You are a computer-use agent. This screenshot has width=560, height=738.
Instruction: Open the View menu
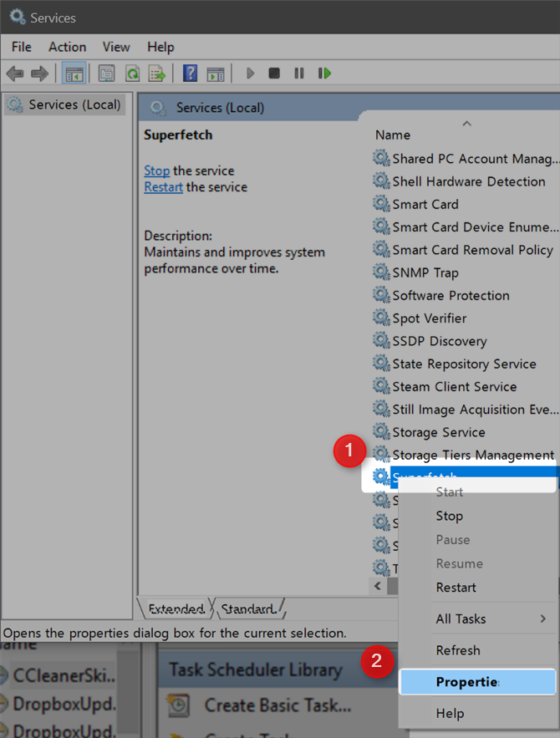coord(116,47)
